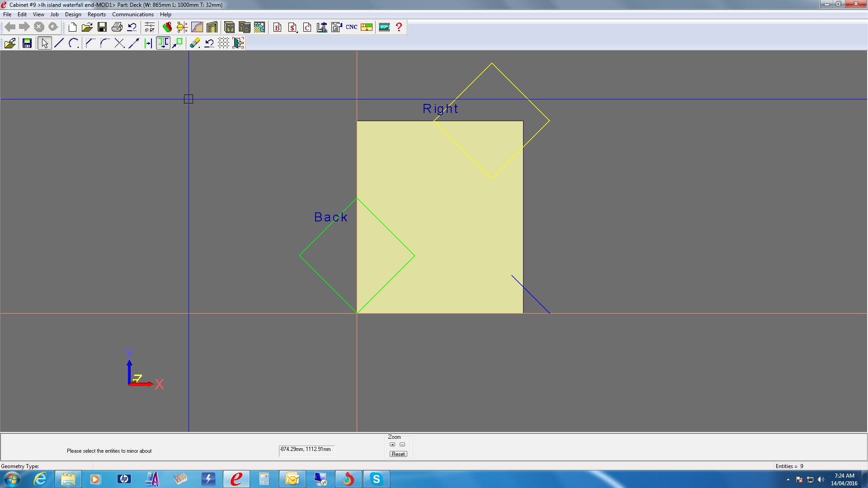Viewport: 868px width, 488px height.
Task: Click the Eraser tool icon
Action: point(194,43)
